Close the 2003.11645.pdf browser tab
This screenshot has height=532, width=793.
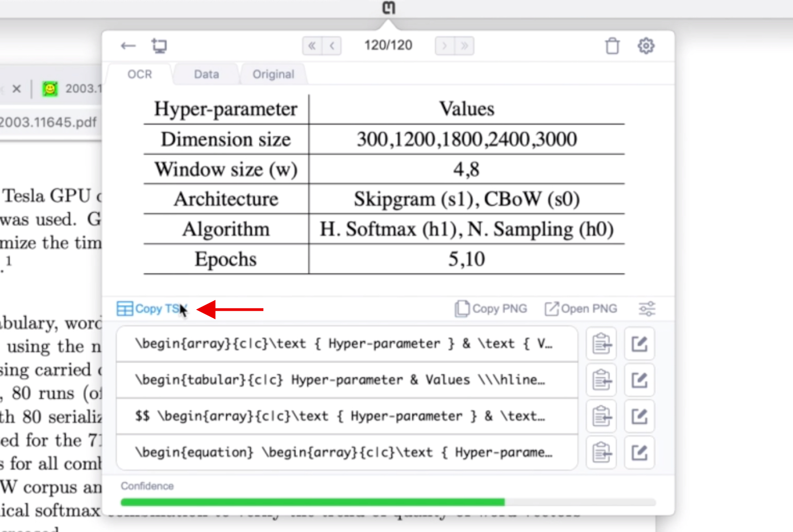[x=17, y=89]
